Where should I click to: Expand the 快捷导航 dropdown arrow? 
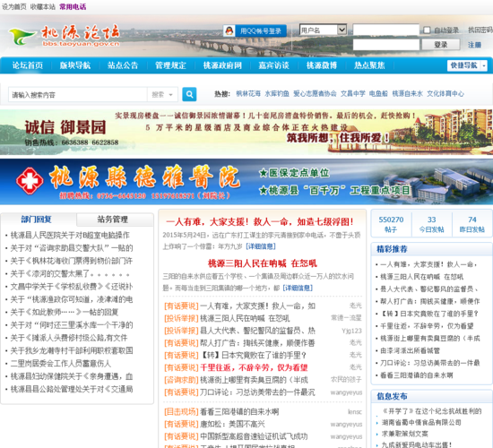coord(484,65)
